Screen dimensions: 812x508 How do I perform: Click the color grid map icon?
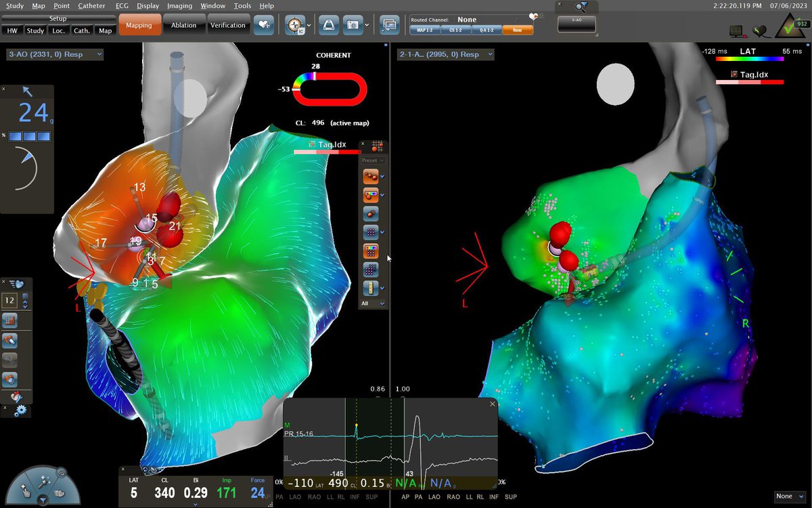(x=370, y=251)
